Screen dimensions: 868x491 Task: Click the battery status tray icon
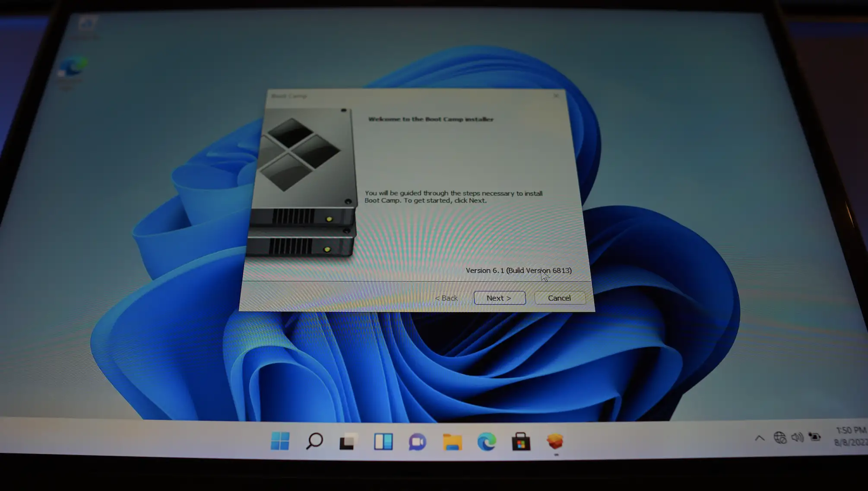[814, 437]
